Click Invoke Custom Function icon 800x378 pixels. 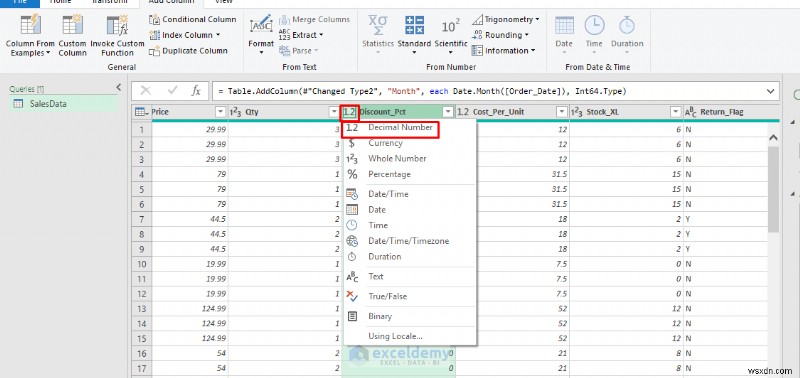point(117,26)
